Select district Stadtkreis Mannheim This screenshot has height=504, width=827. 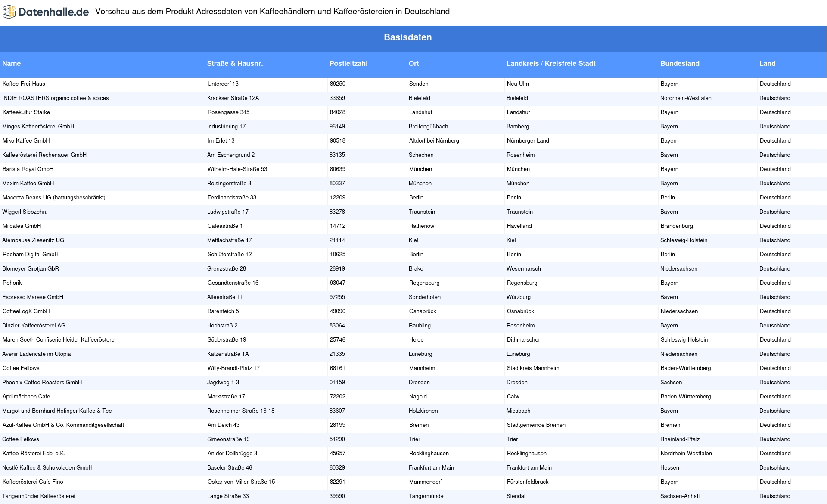[x=533, y=368]
